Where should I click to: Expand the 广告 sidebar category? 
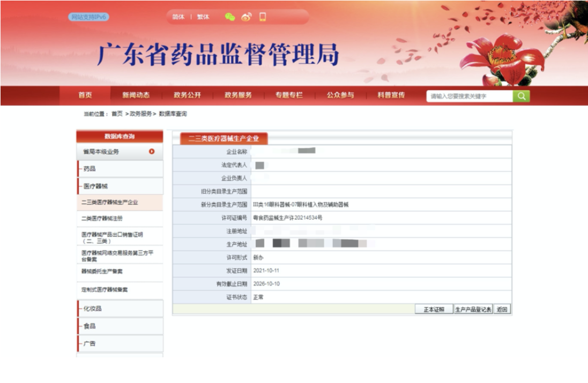click(x=90, y=343)
